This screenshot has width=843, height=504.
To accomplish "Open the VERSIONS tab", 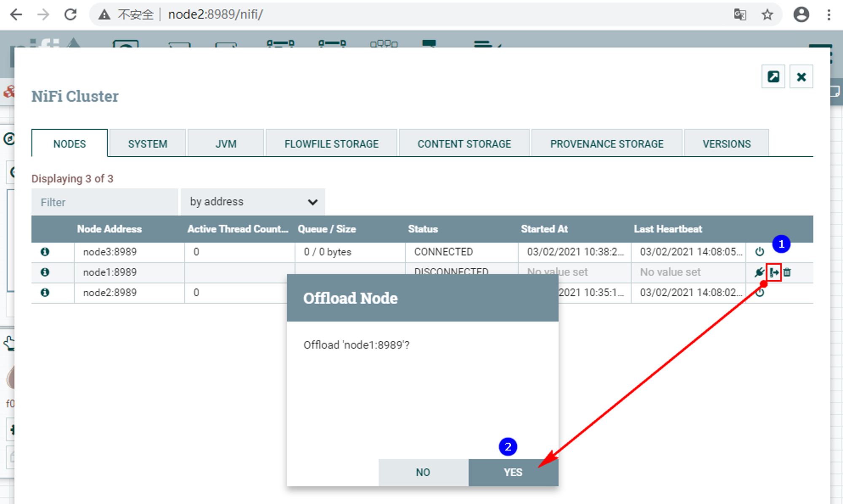I will (727, 144).
